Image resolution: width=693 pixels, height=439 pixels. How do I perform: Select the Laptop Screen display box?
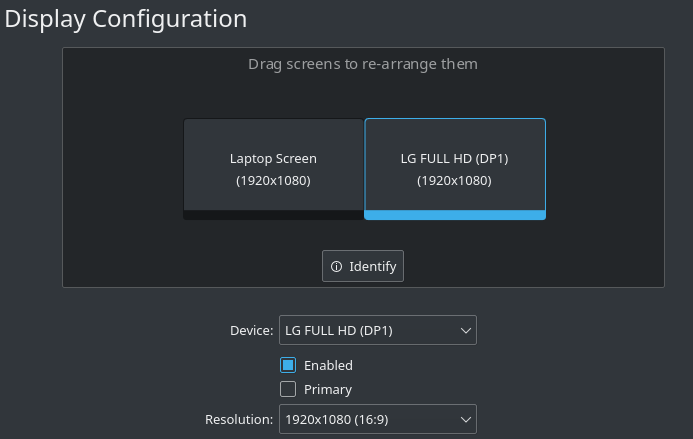pos(273,140)
